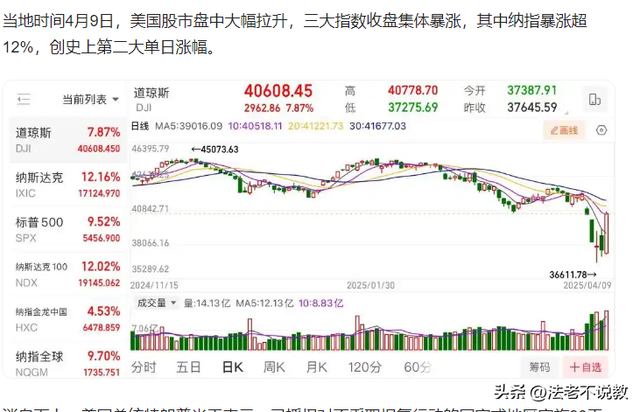Click the 头条 @法老不说教 author watermark link

(560, 392)
